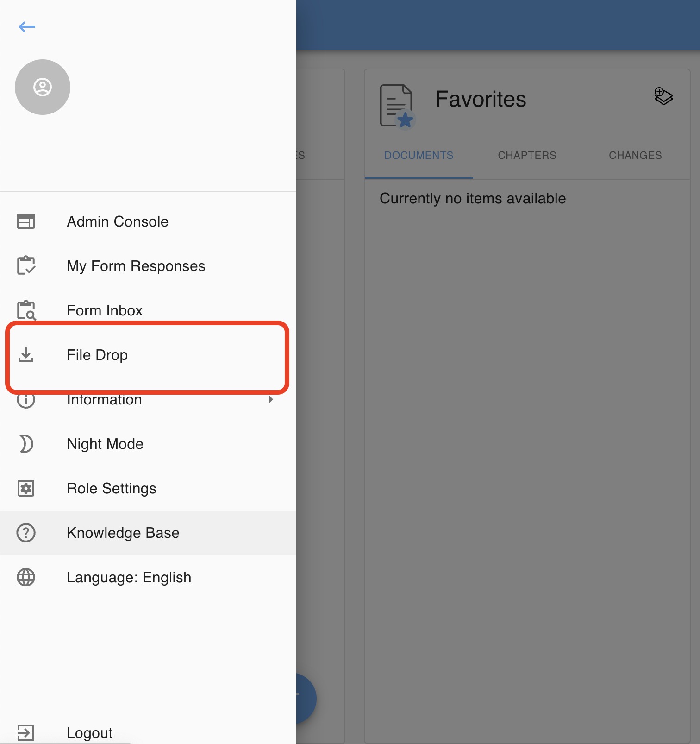Switch to the Changes tab
The width and height of the screenshot is (700, 744).
pos(635,156)
